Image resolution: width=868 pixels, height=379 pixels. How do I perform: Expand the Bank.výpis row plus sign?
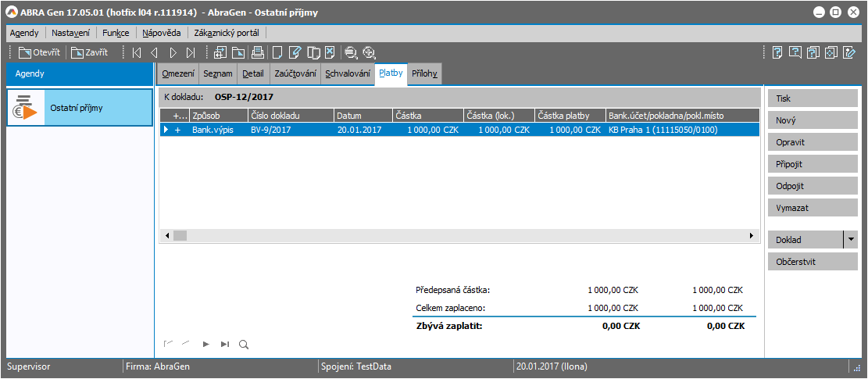tap(177, 131)
